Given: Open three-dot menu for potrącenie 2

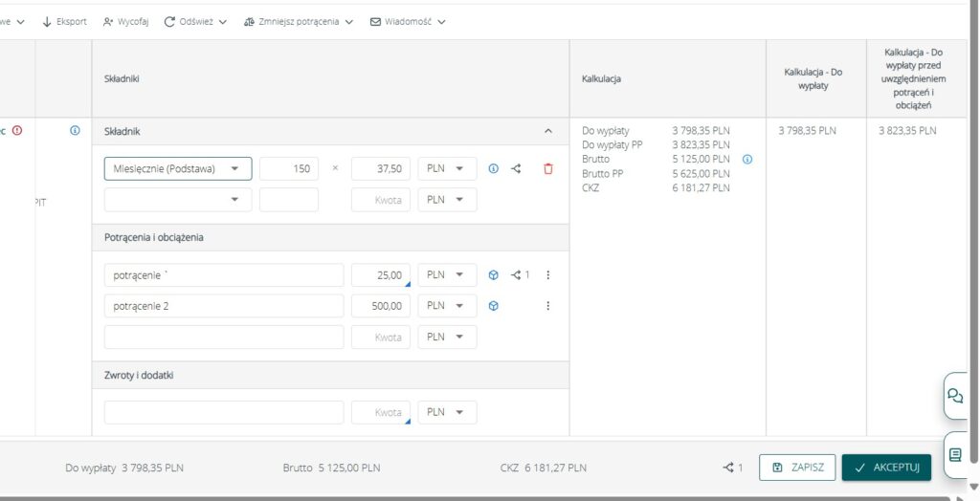Looking at the screenshot, I should (x=547, y=306).
